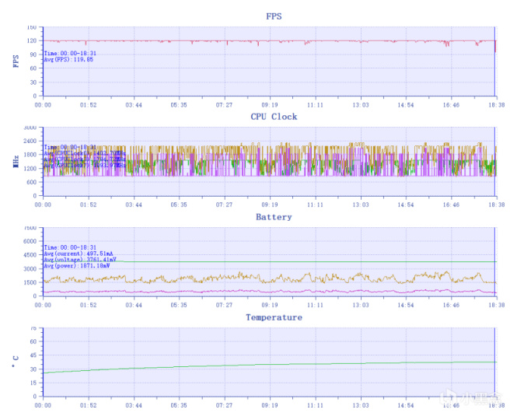
Task: Select the Avg(current):497.51mA statistic
Action: coord(79,254)
